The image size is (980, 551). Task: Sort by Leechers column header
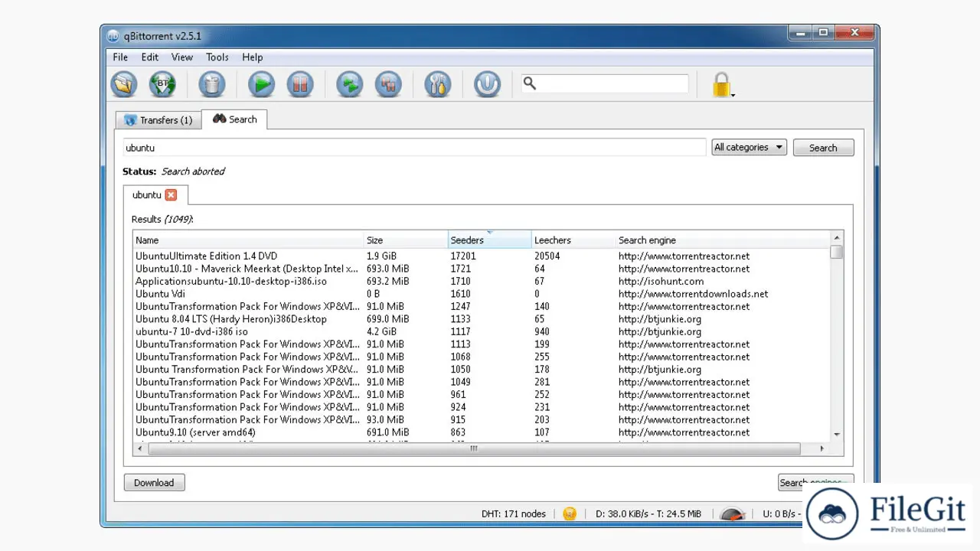tap(573, 240)
